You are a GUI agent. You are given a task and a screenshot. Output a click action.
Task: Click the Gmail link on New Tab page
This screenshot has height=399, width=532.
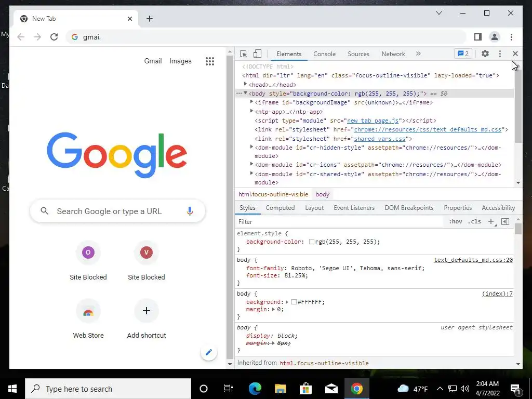click(x=153, y=61)
